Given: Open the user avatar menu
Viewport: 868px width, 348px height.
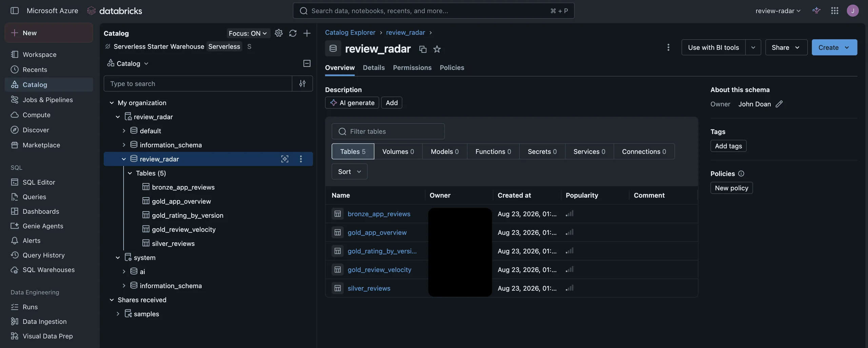Looking at the screenshot, I should (853, 11).
